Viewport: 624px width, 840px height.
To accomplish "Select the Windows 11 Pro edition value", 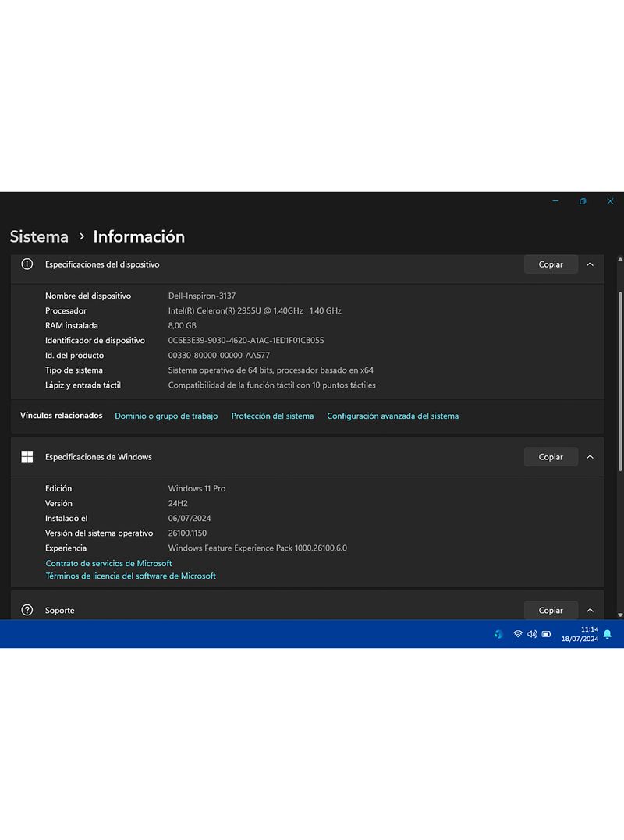I will tap(197, 488).
